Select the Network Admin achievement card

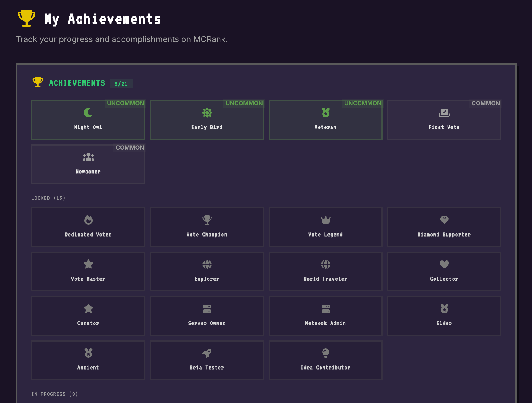325,316
